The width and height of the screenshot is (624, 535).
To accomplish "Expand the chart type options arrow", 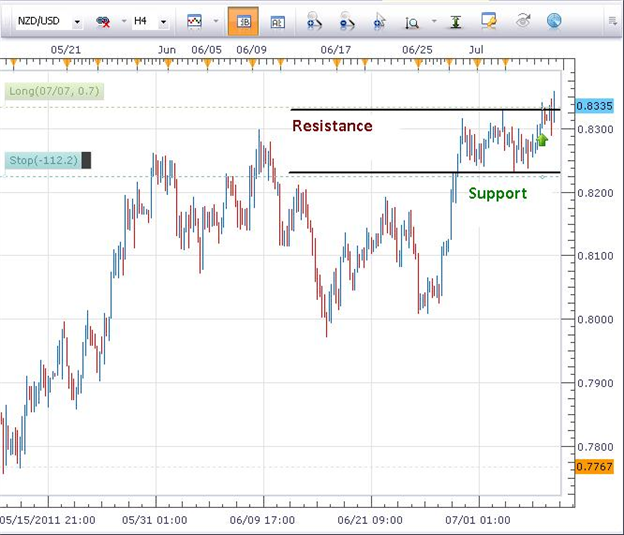I will (x=216, y=21).
